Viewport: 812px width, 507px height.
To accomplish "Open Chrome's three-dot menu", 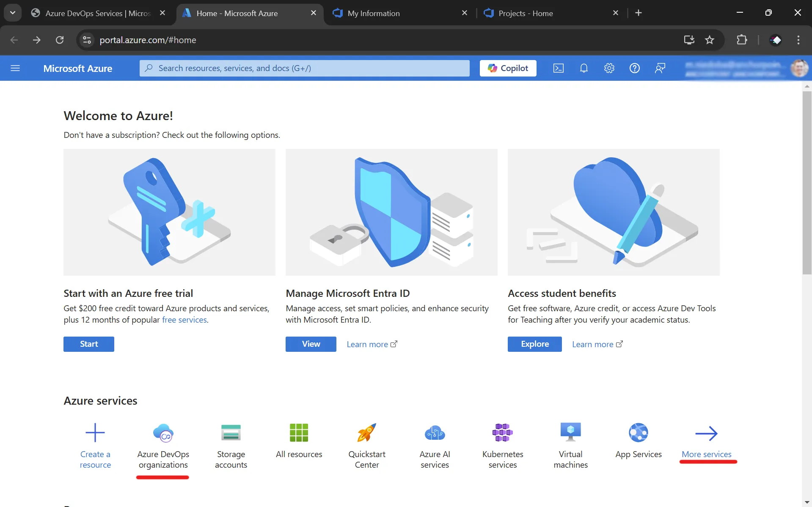I will point(798,40).
